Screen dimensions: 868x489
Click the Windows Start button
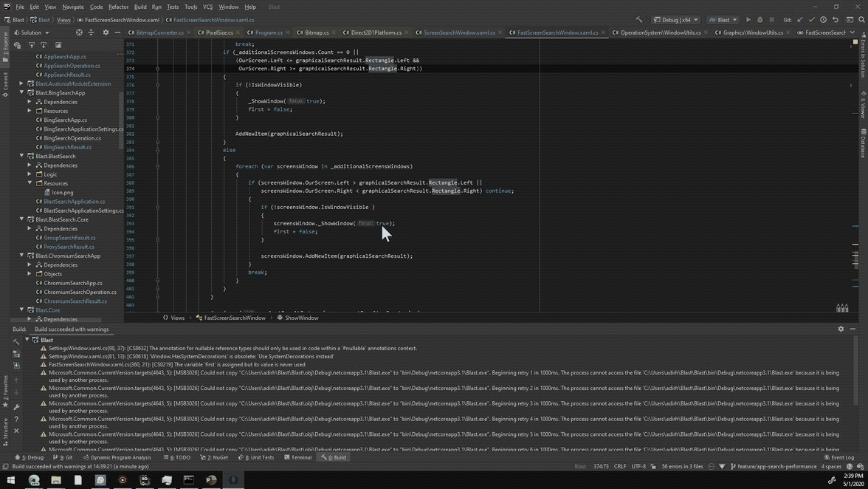coord(10,480)
